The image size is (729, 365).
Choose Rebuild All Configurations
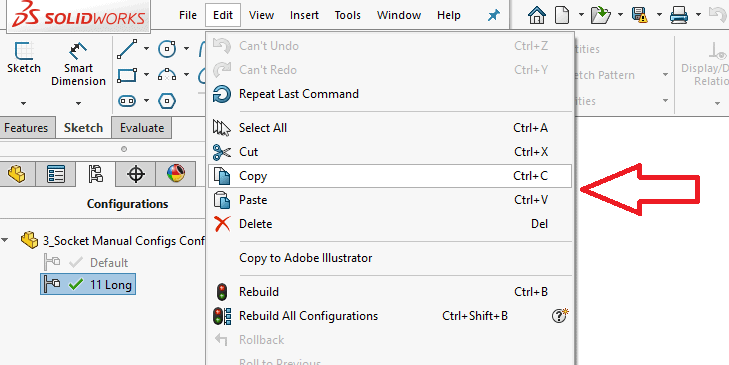[390, 316]
